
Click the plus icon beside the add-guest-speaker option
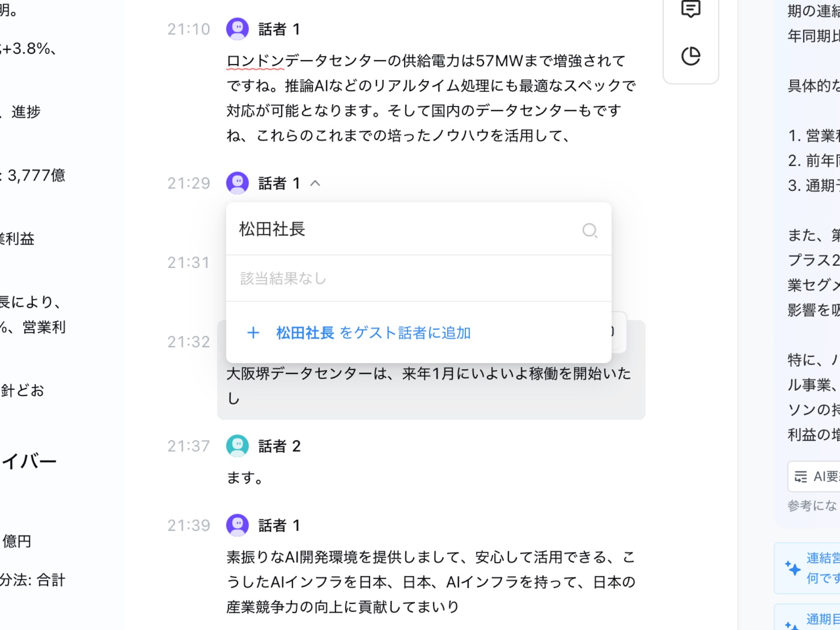(x=253, y=333)
